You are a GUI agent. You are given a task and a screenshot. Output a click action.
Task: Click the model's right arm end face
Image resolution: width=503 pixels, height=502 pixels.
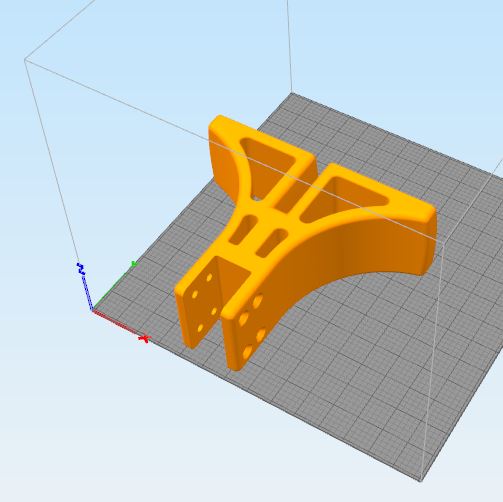click(431, 240)
